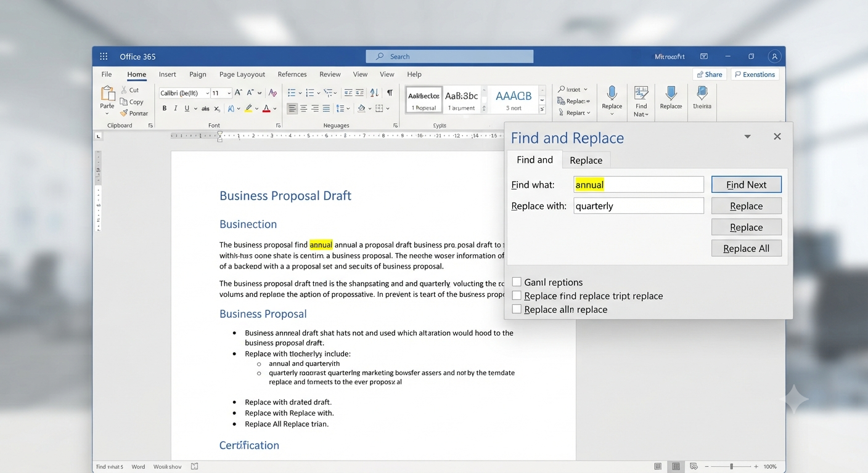868x473 pixels.
Task: Open bullet list style dropdown arrow
Action: tap(300, 93)
